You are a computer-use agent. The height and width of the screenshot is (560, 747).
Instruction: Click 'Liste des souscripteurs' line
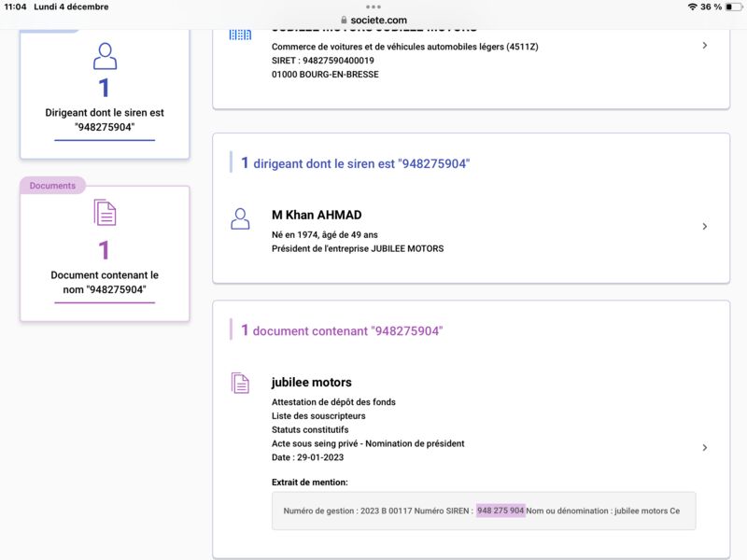coord(318,415)
